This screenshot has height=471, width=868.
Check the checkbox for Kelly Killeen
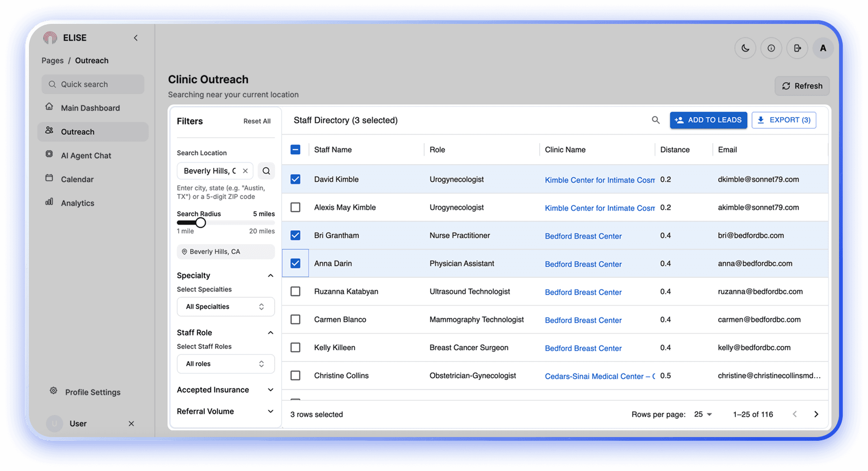[295, 347]
